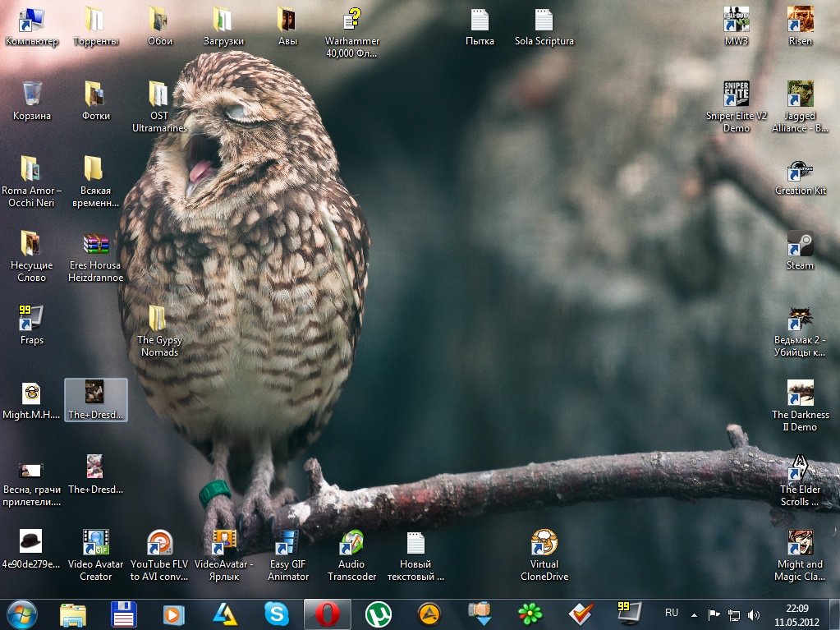Select the Торренты folder
This screenshot has height=630, width=840.
pyautogui.click(x=95, y=25)
